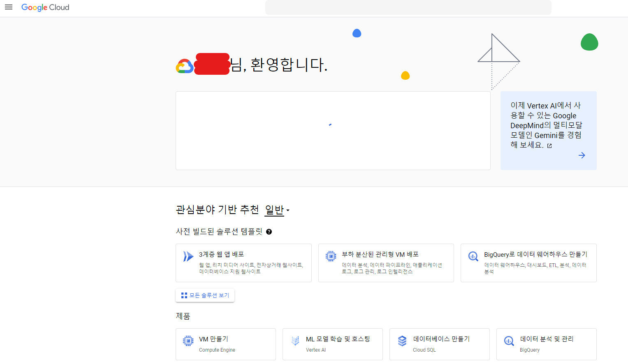This screenshot has width=628, height=364.
Task: Click the BigQuery data warehouse icon
Action: (x=473, y=256)
